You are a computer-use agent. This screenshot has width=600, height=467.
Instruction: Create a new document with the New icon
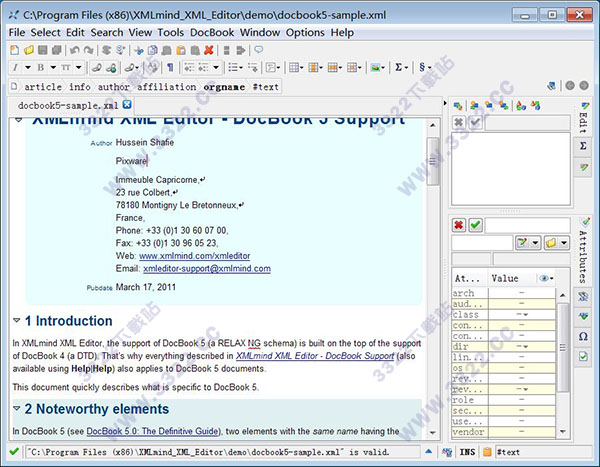point(15,50)
